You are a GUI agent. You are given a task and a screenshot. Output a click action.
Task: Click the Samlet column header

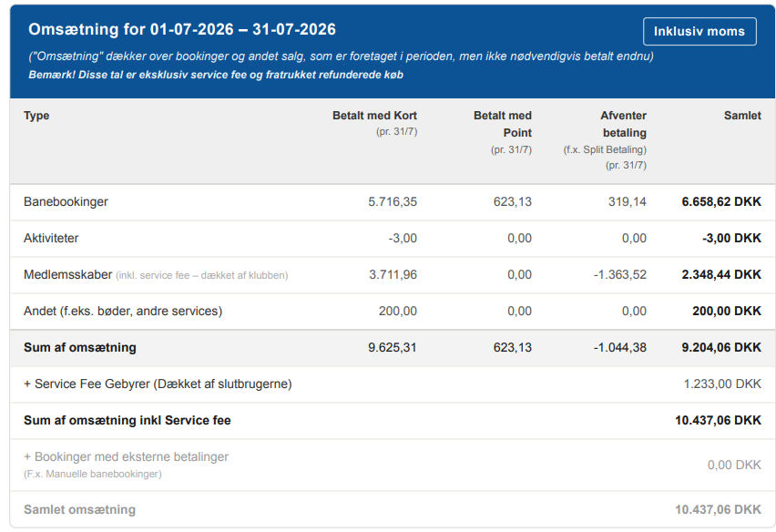tap(742, 116)
